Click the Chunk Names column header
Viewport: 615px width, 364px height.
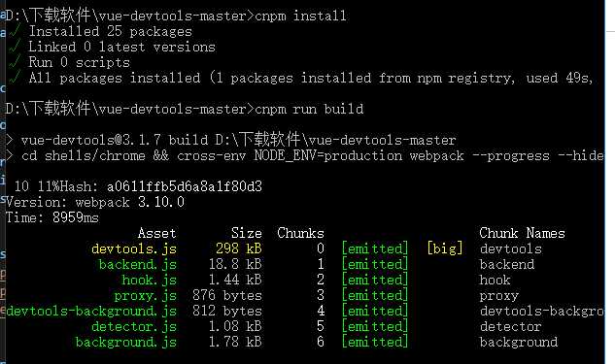[x=522, y=233]
